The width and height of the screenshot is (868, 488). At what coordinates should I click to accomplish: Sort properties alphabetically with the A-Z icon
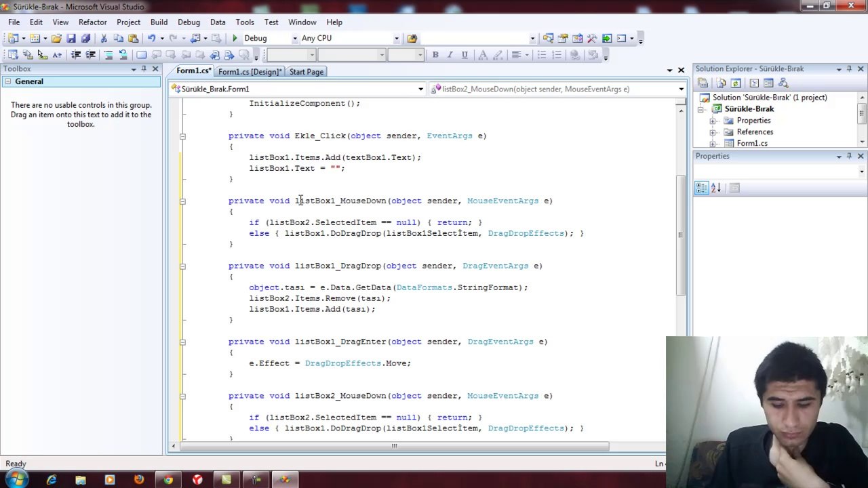716,188
